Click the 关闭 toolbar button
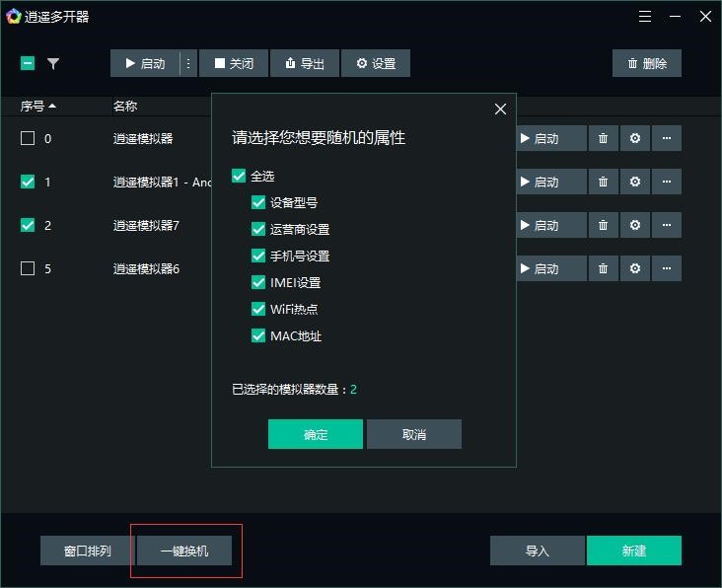Screen dimensions: 722x588 pyautogui.click(x=234, y=63)
